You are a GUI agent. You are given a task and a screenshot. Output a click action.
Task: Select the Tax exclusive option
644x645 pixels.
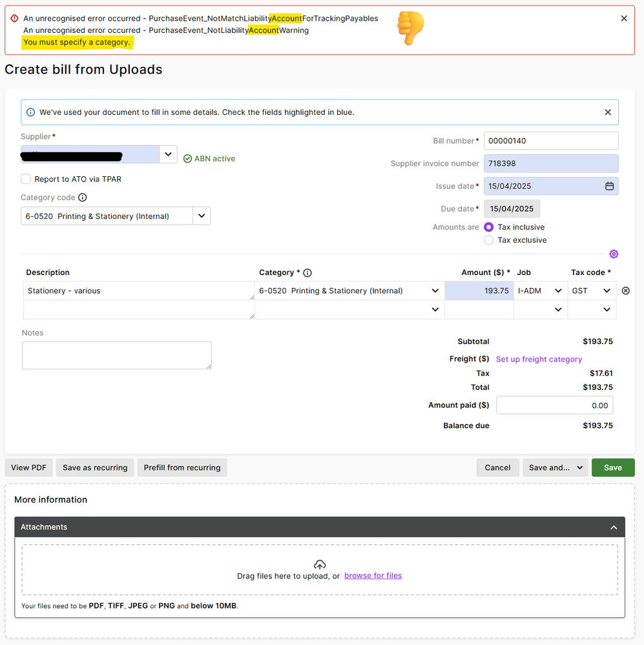(x=488, y=240)
